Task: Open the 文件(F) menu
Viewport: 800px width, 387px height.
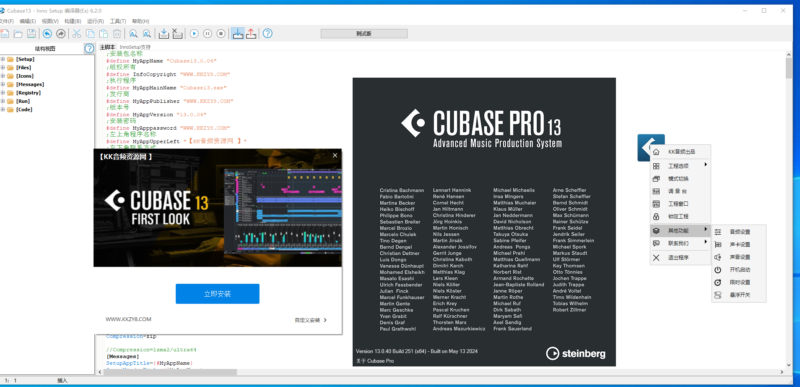Action: (x=7, y=21)
